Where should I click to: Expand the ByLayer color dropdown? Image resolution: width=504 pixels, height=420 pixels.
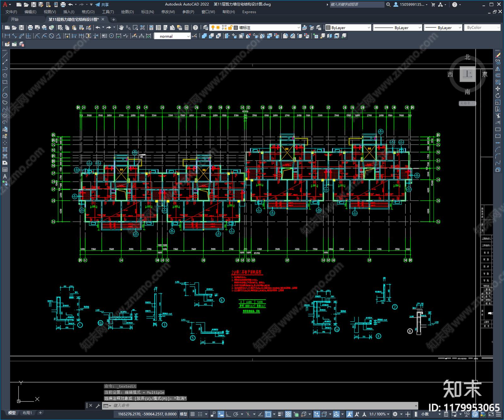(369, 28)
